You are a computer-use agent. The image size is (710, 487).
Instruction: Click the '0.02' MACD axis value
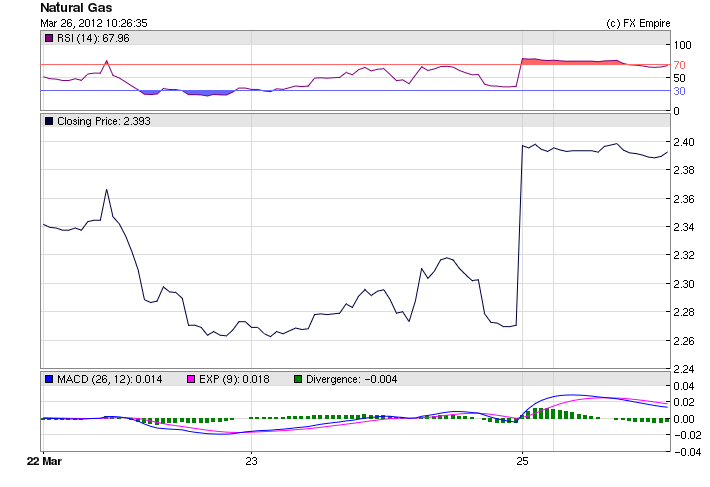pyautogui.click(x=684, y=402)
